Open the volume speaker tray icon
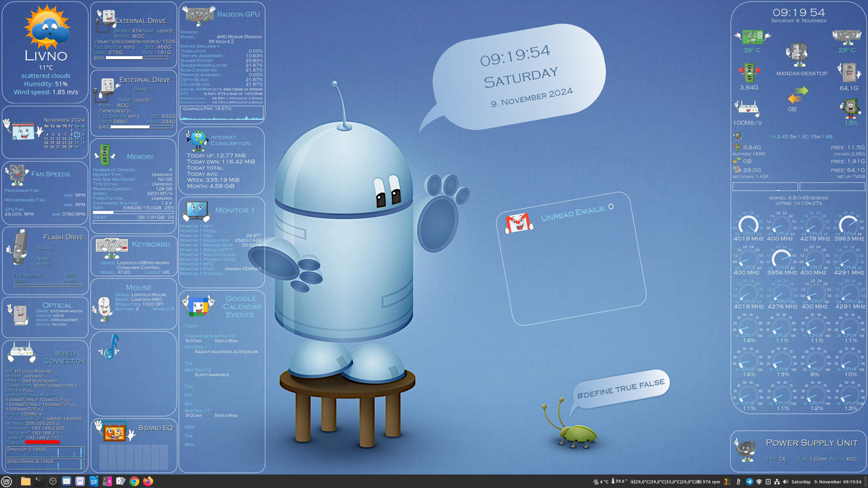Screen dimensions: 868x488 787,482
